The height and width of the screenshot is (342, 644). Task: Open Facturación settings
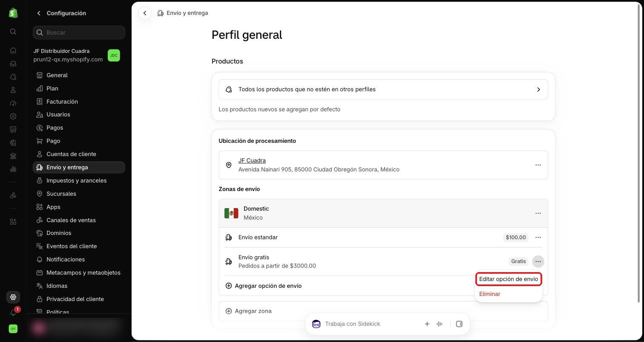click(x=79, y=101)
